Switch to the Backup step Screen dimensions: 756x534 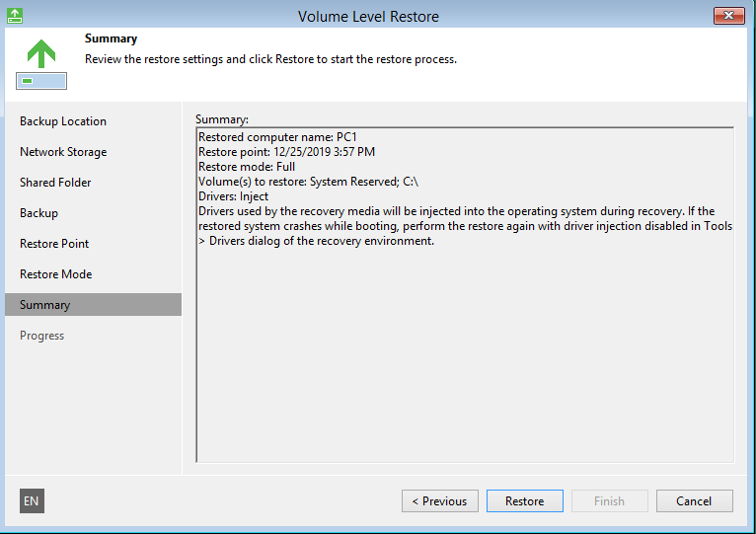pos(39,213)
